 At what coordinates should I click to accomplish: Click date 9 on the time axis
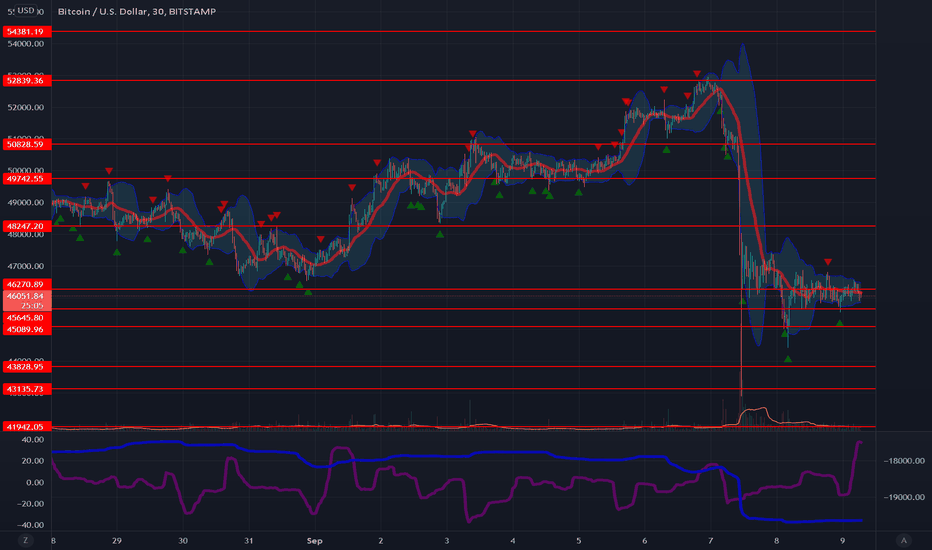(842, 540)
